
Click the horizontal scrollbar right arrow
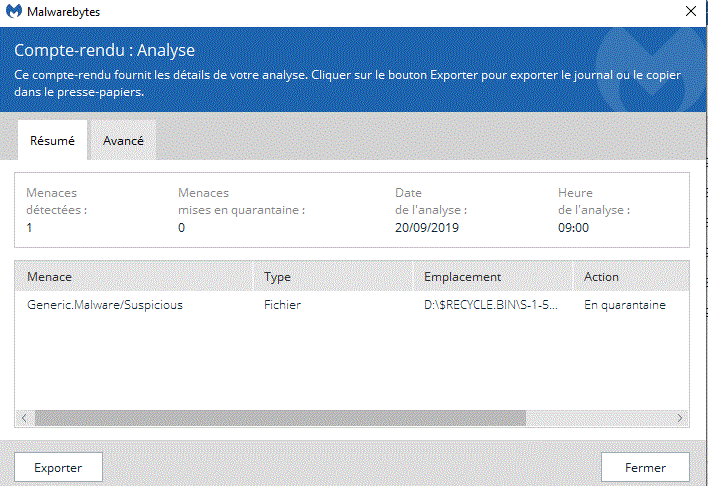pos(680,418)
